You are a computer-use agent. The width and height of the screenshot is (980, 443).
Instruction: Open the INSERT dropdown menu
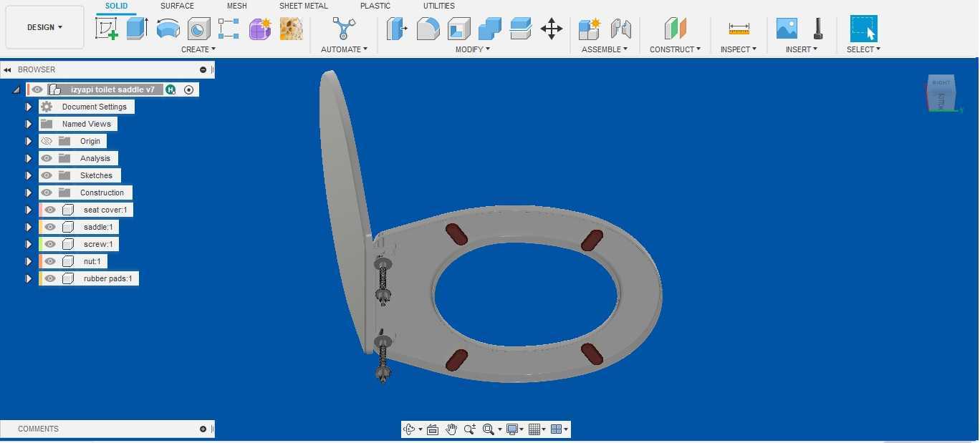pos(802,49)
